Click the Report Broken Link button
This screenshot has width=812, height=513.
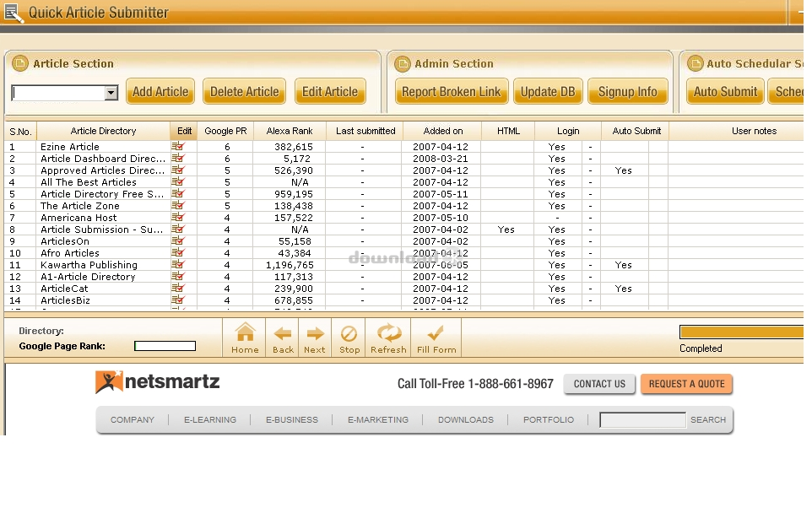(x=452, y=92)
